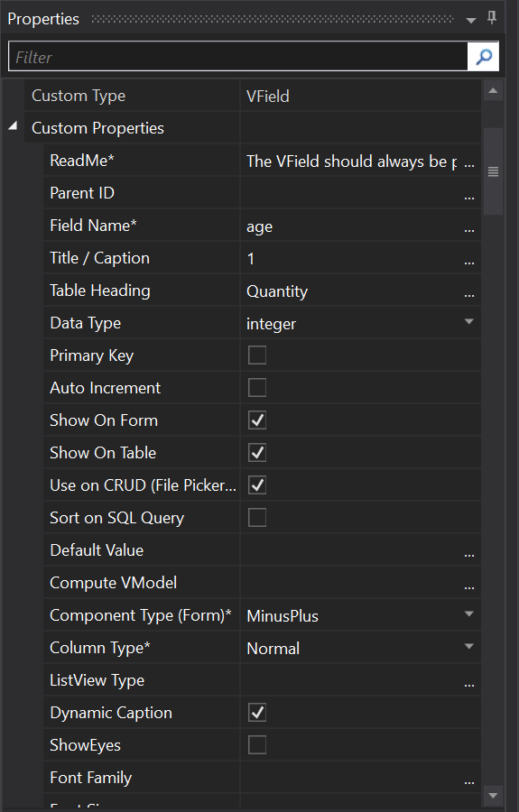The width and height of the screenshot is (519, 812).
Task: Click the vertical scrollbar thumb
Action: [x=493, y=171]
